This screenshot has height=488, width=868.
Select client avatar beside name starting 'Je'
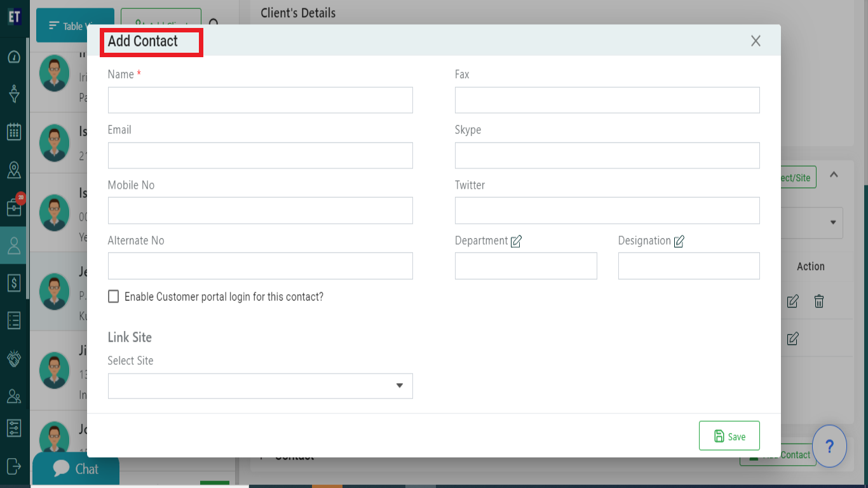[x=55, y=291]
